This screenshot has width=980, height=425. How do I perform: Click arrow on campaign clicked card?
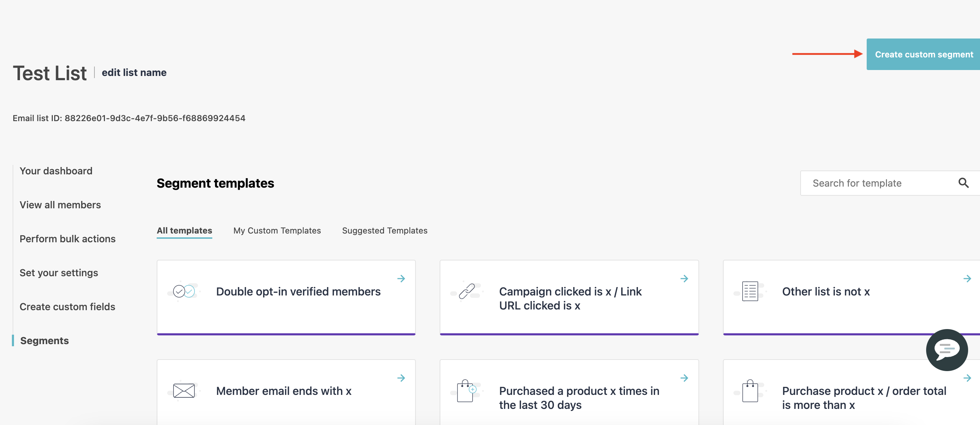point(683,278)
